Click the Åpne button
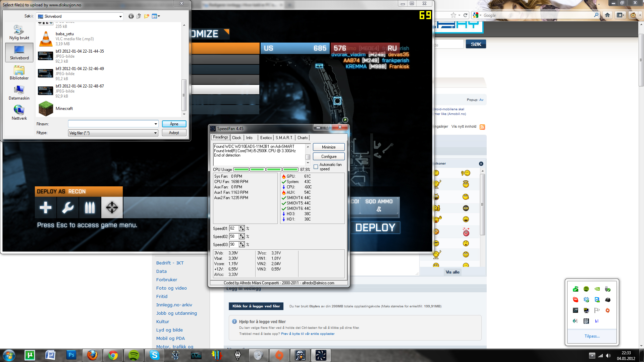 174,124
